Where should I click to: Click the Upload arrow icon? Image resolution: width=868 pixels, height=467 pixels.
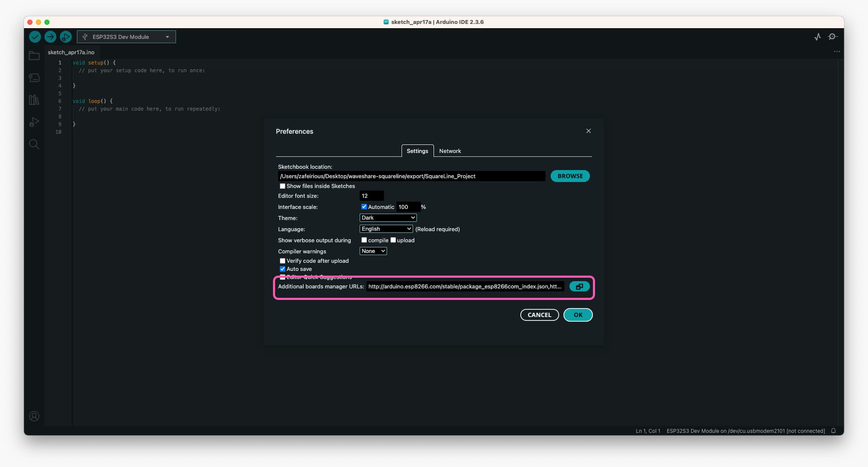(x=50, y=37)
